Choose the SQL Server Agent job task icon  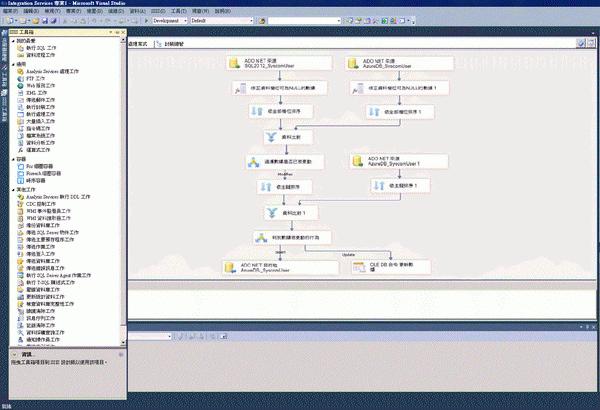pos(20,275)
